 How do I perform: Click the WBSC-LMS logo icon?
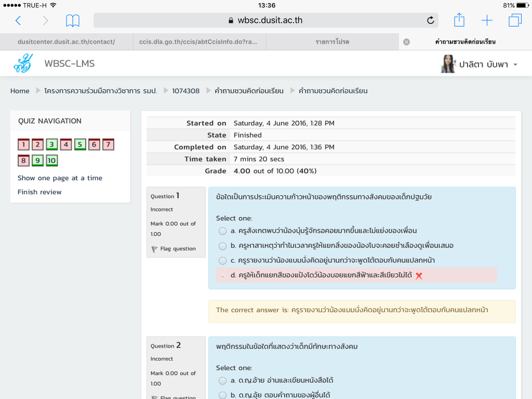pyautogui.click(x=23, y=64)
